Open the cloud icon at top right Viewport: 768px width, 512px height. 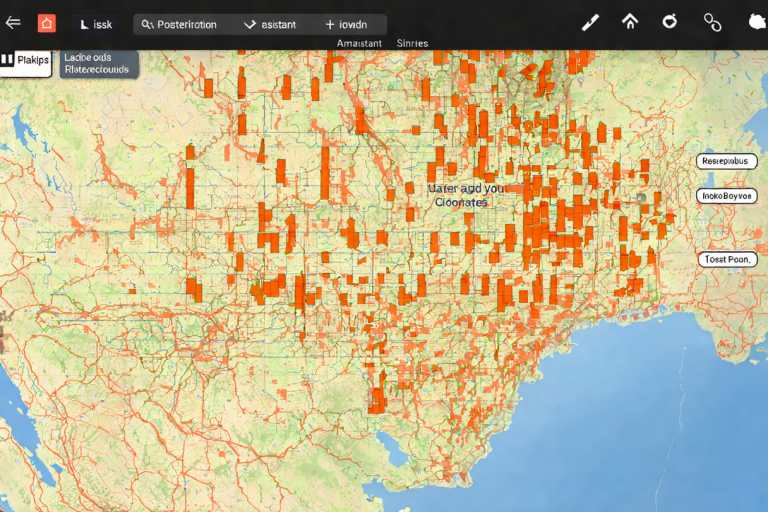tap(754, 22)
